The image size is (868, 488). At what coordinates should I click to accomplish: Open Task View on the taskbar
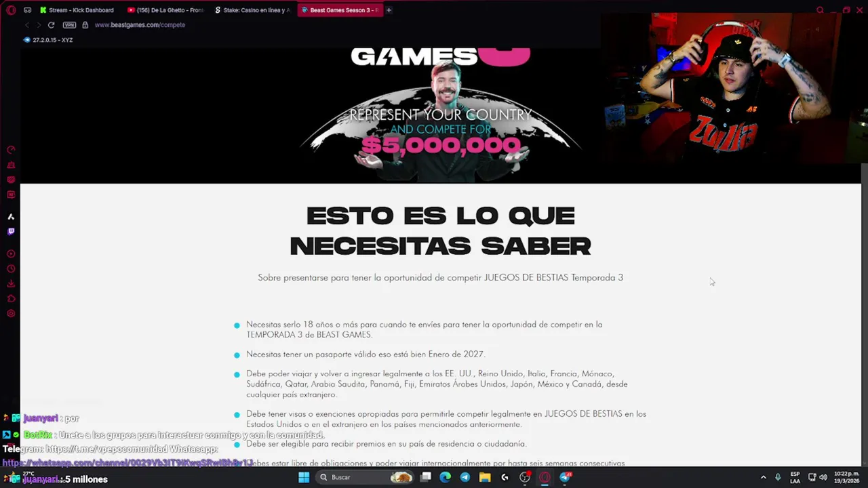tap(426, 477)
